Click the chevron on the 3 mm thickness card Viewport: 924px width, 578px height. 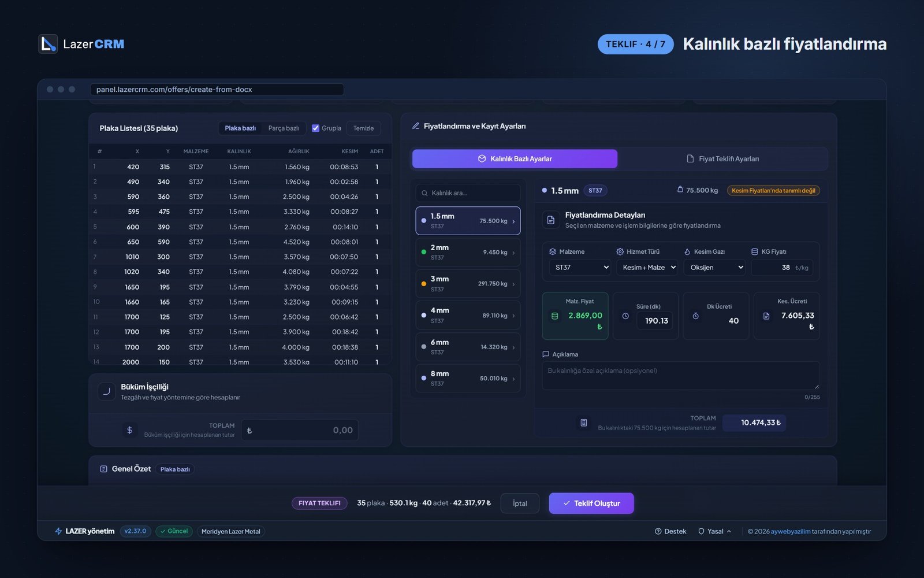513,284
